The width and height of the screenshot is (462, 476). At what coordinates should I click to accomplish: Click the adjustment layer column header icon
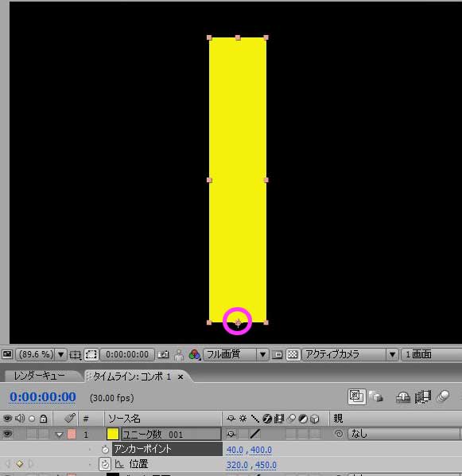pos(303,419)
